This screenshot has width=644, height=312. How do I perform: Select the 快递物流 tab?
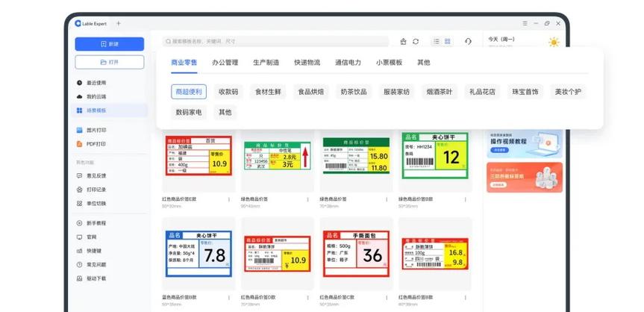[x=307, y=63]
